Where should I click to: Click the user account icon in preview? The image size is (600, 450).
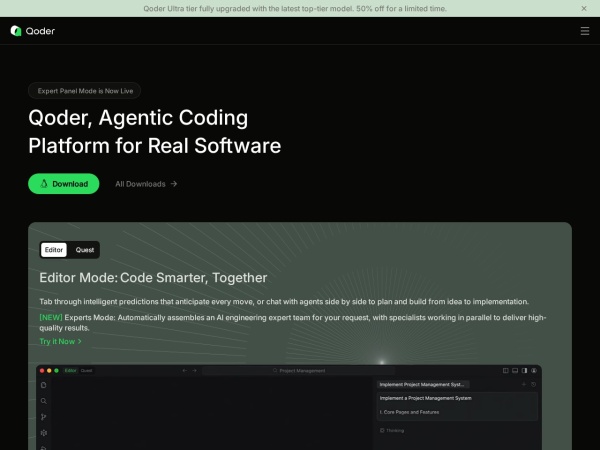(534, 370)
